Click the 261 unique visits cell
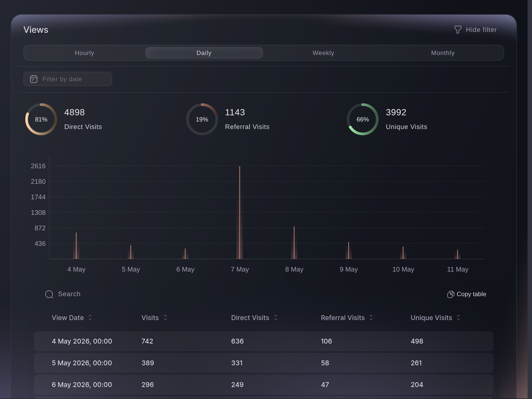Screen dimensions: 532x399 tap(416, 363)
